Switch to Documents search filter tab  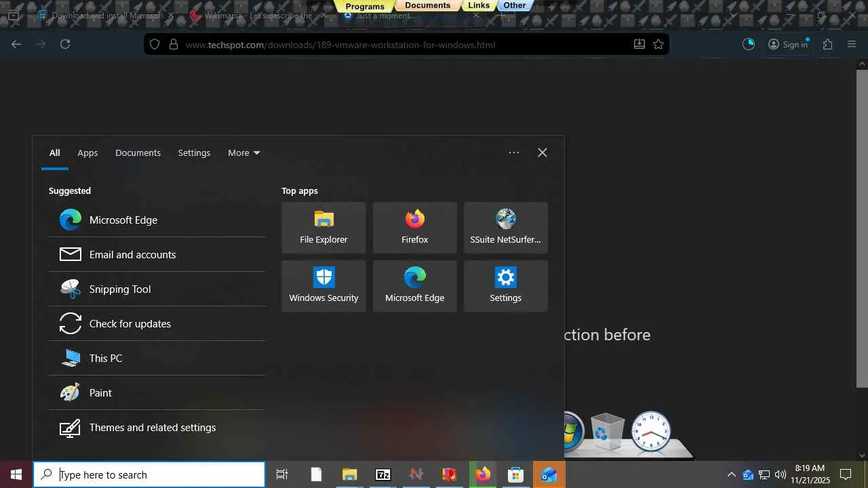click(138, 152)
